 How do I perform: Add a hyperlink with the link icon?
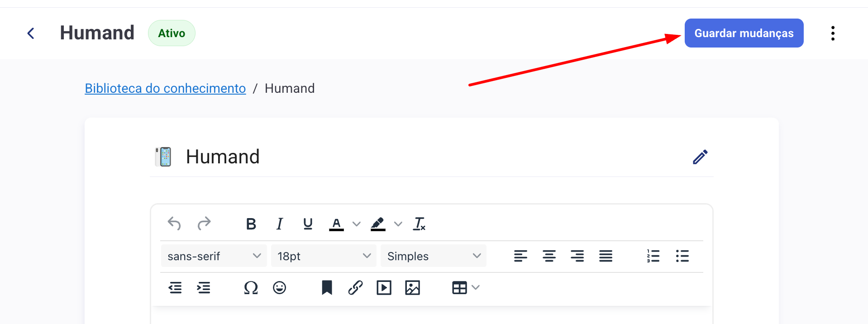pyautogui.click(x=355, y=288)
